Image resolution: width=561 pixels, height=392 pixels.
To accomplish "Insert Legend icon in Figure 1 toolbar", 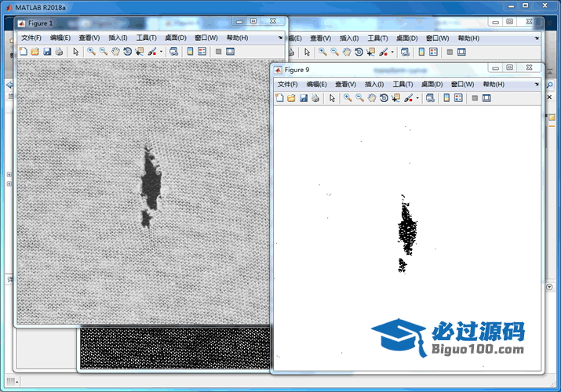I will [x=202, y=52].
